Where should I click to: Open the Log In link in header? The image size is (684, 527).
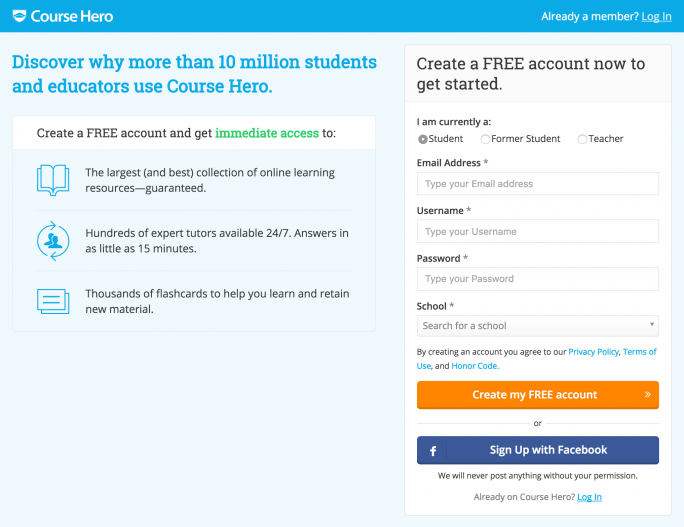[656, 17]
